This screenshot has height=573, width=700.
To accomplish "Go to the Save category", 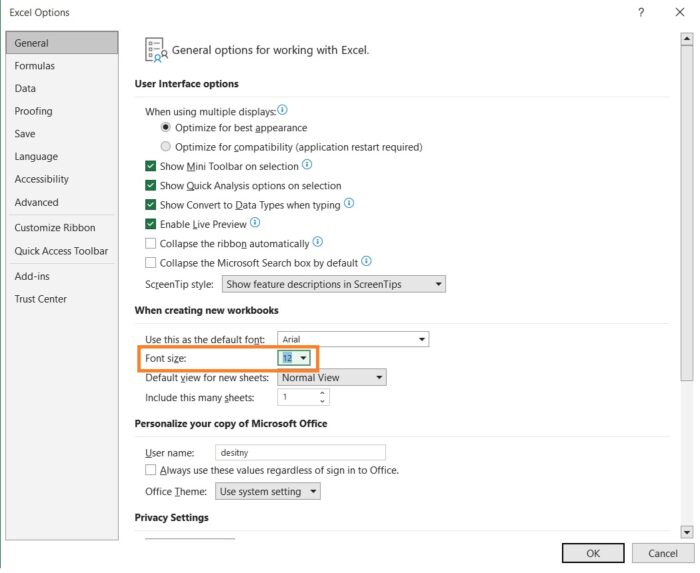I will click(62, 134).
